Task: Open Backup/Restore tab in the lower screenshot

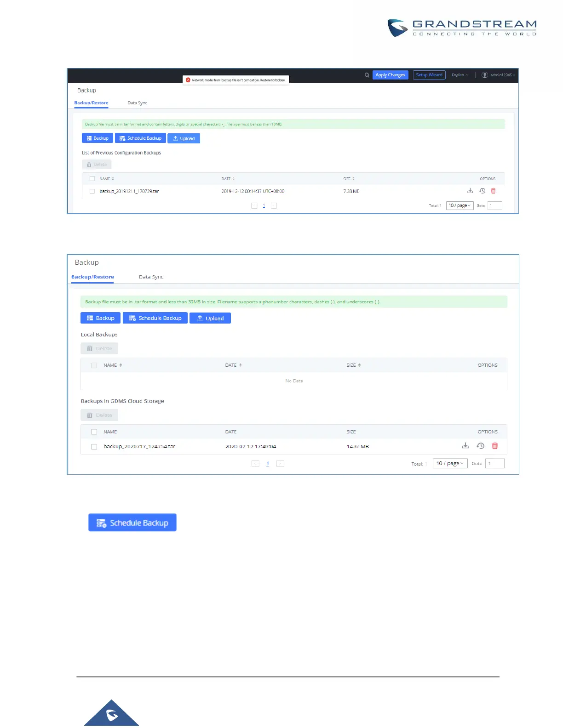Action: (x=92, y=277)
